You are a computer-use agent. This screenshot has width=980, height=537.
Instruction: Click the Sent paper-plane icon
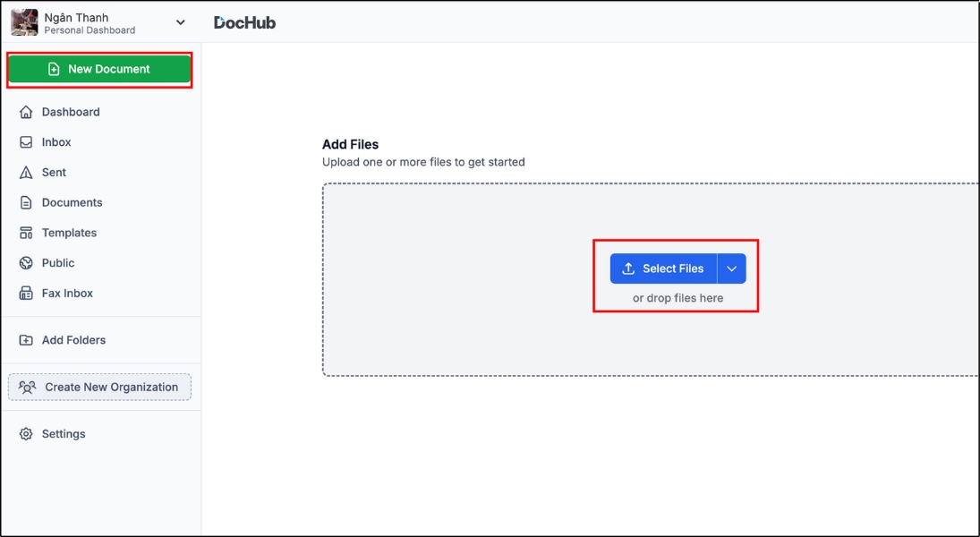pyautogui.click(x=26, y=173)
